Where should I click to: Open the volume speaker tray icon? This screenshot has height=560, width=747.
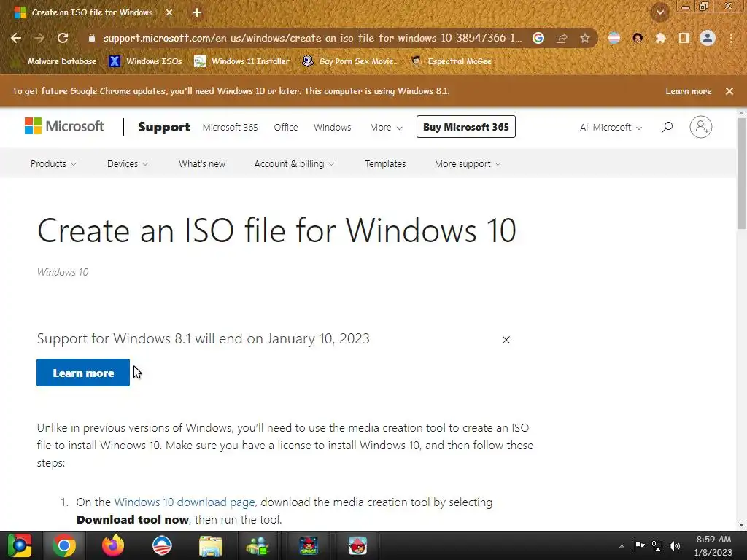tap(675, 545)
